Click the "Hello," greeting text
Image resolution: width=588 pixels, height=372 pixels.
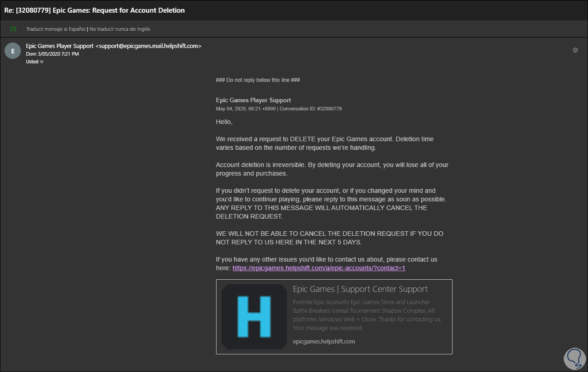[224, 122]
